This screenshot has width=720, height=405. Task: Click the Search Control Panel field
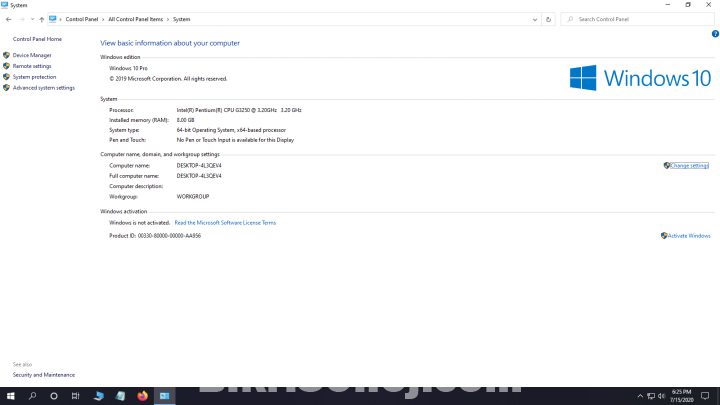coord(637,19)
